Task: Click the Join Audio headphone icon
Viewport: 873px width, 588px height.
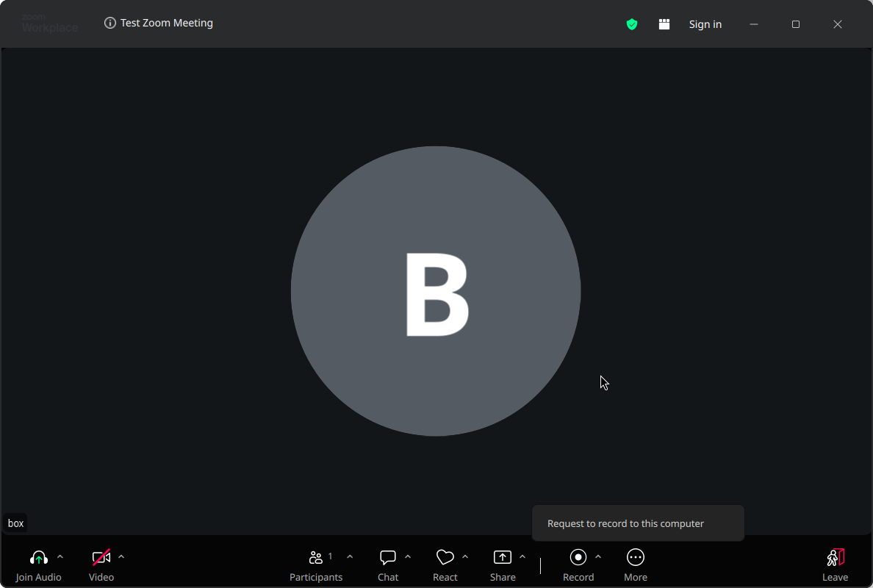Action: (x=38, y=557)
